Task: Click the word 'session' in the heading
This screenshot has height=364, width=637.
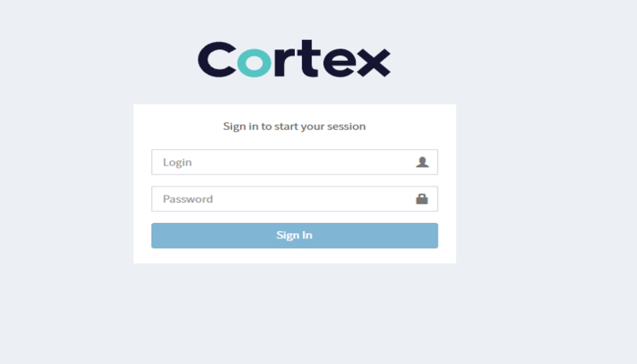Action: (346, 126)
